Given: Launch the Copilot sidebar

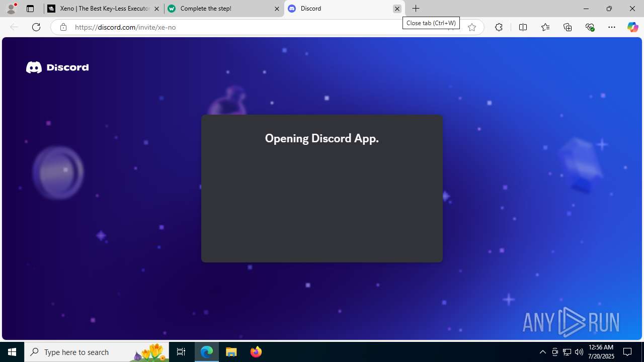Looking at the screenshot, I should (632, 27).
